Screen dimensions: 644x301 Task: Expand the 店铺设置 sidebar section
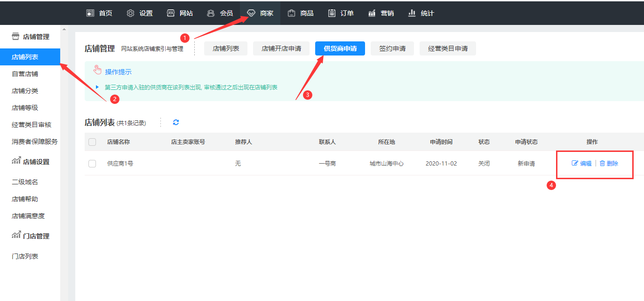point(31,162)
